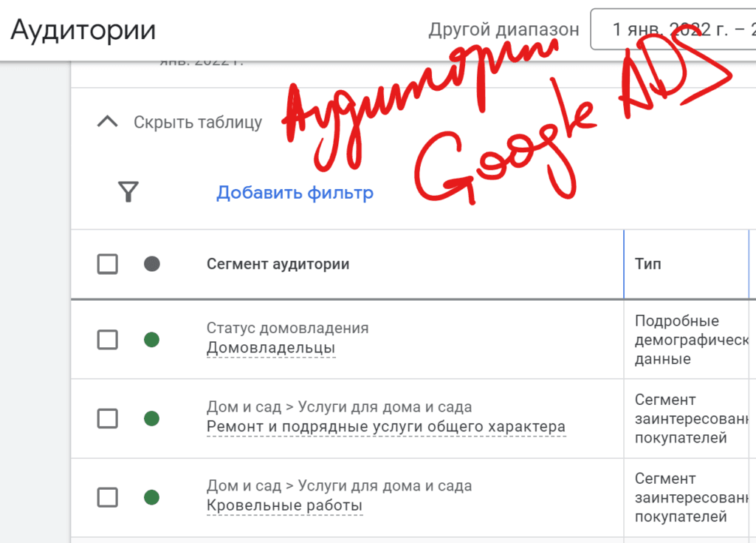This screenshot has width=756, height=543.
Task: Tick the select-all checkbox in the header row
Action: (108, 264)
